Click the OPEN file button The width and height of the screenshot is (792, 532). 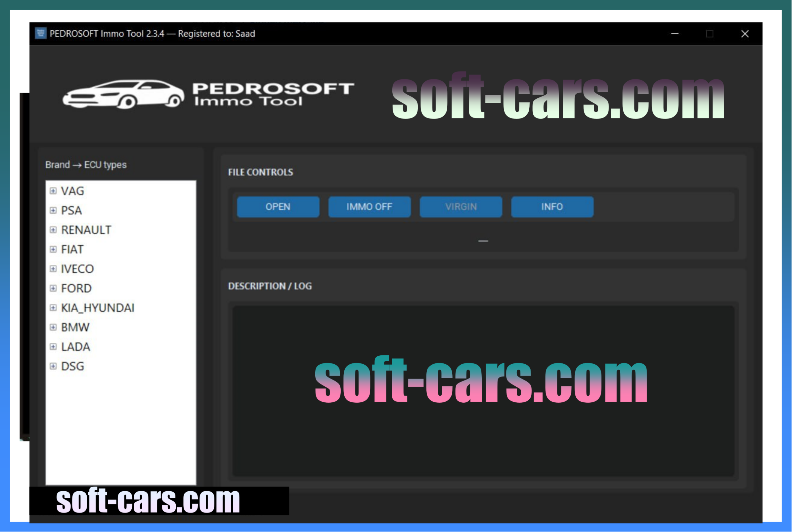[278, 207]
